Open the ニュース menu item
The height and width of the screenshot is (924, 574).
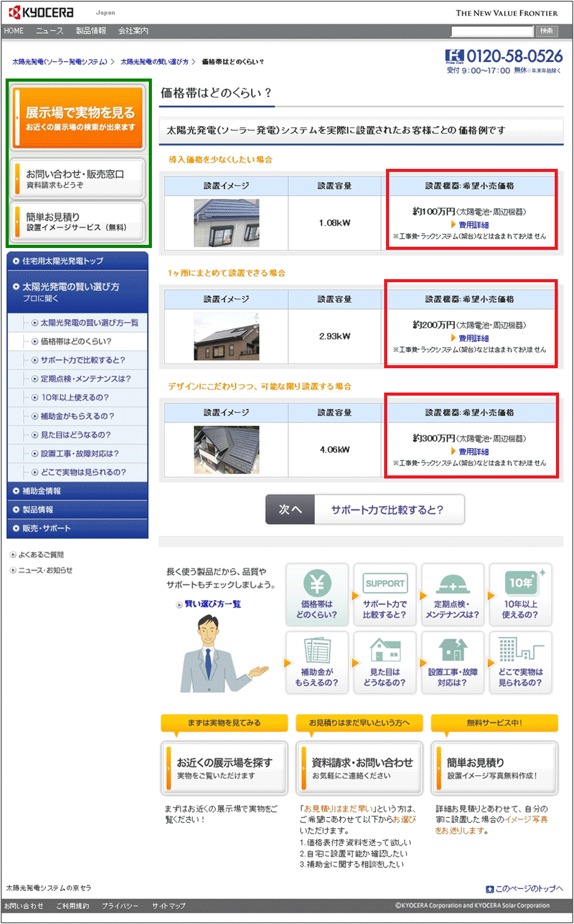point(49,31)
